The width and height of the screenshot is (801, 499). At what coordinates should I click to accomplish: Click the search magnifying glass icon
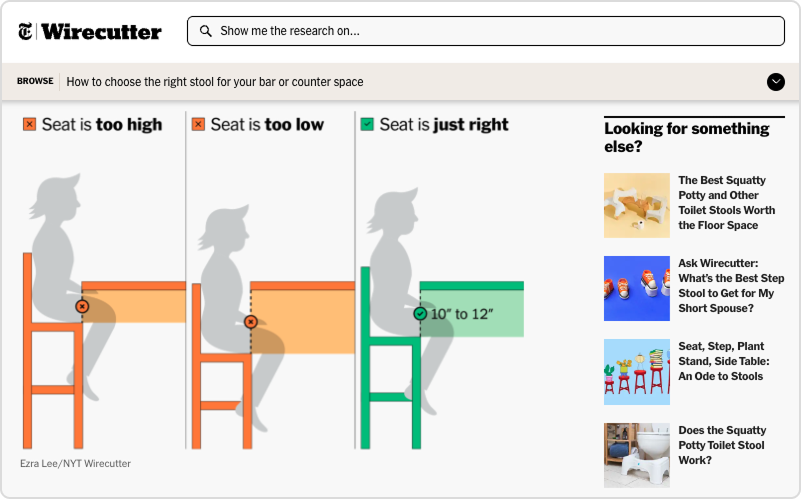206,31
